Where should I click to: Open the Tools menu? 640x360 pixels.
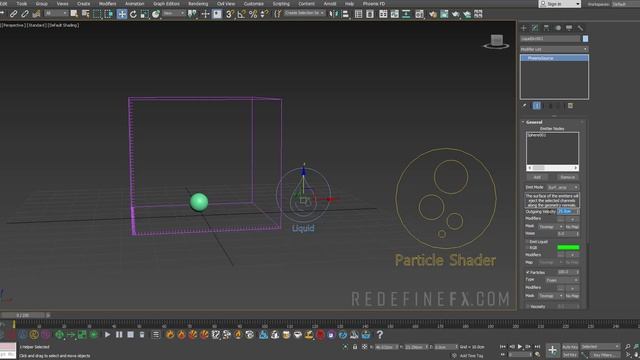[22, 4]
